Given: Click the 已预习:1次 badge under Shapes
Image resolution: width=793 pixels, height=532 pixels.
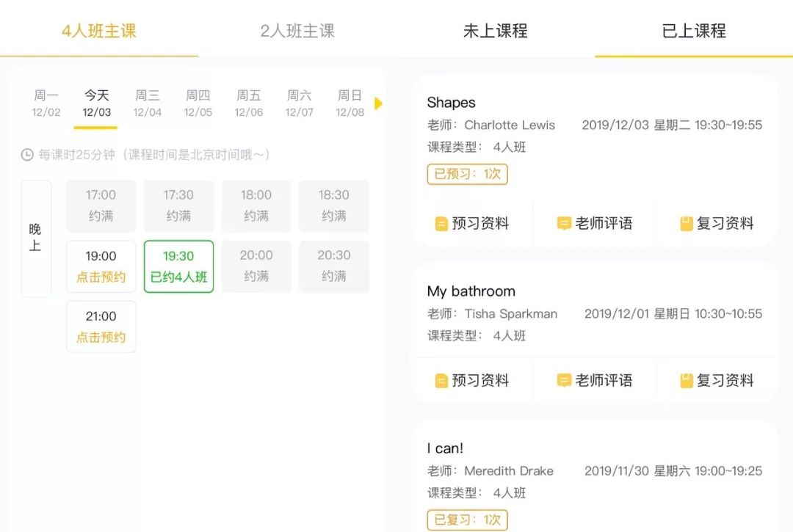Looking at the screenshot, I should [x=468, y=175].
